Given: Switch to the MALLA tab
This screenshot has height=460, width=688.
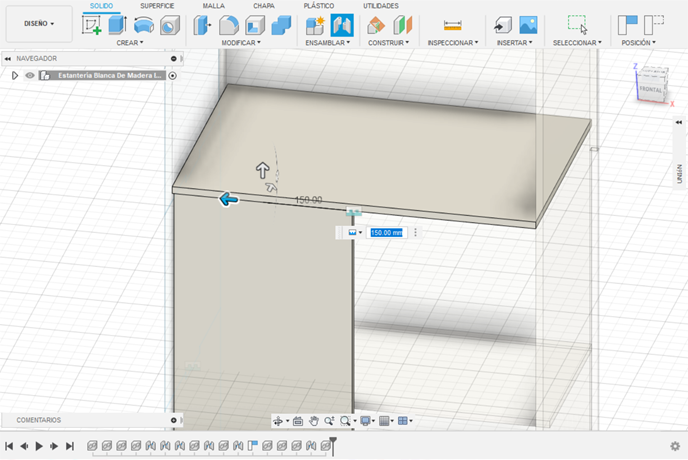Looking at the screenshot, I should coord(214,6).
